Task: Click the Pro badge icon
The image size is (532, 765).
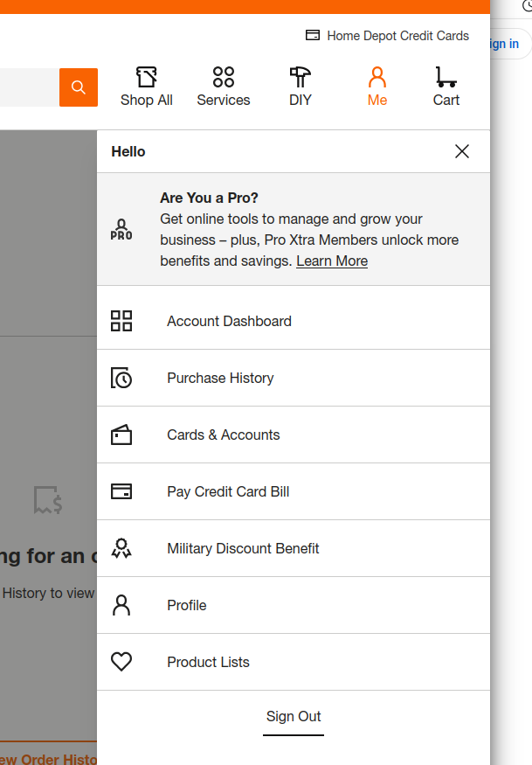Action: [121, 230]
